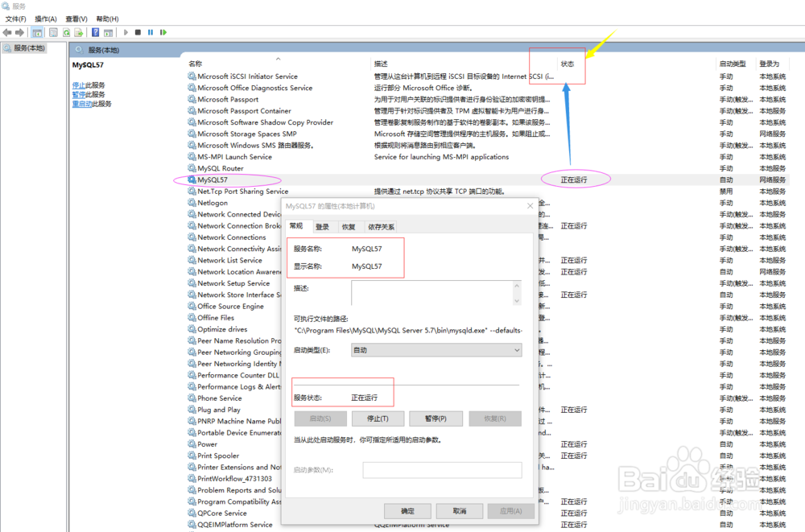Select the PrintWorkflow_4731303 service row
The image size is (805, 532).
coord(233,479)
